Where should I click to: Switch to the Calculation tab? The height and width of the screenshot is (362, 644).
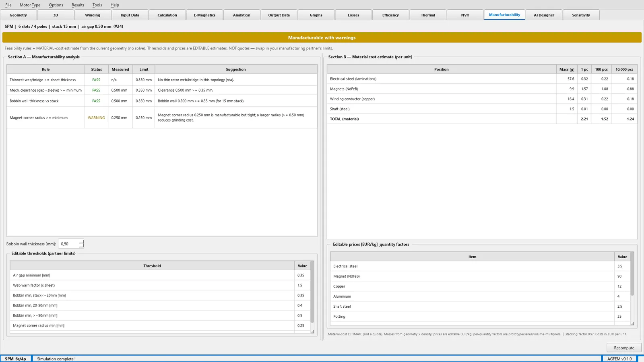tap(167, 15)
